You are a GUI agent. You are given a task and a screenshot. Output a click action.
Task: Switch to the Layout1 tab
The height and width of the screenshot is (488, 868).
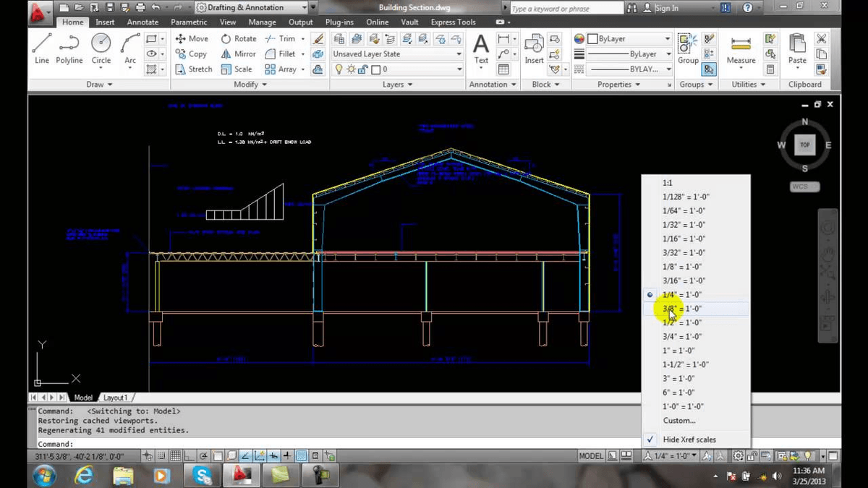click(115, 397)
